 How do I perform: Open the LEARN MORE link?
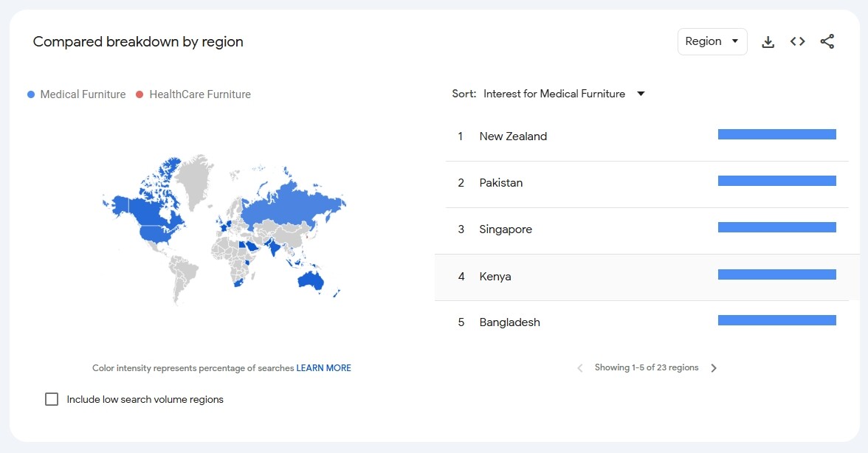323,368
